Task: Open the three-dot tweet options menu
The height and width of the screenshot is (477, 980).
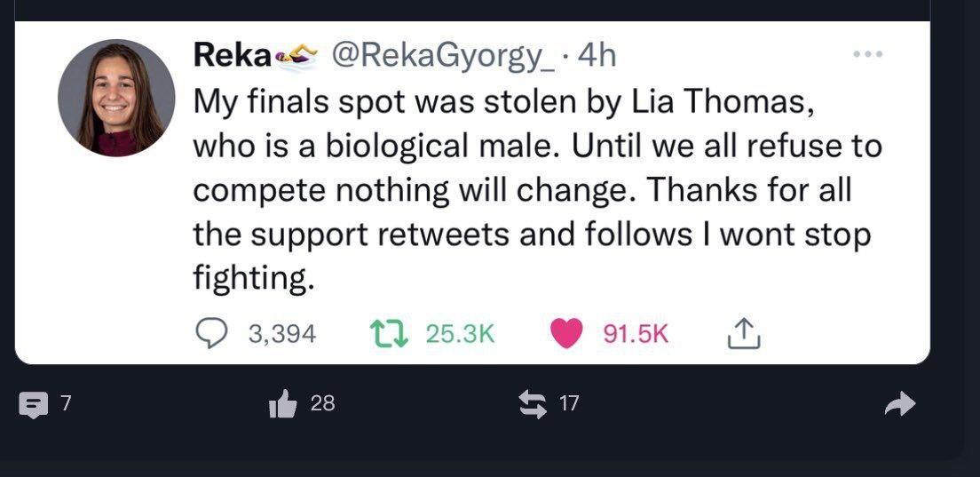Action: coord(866,55)
